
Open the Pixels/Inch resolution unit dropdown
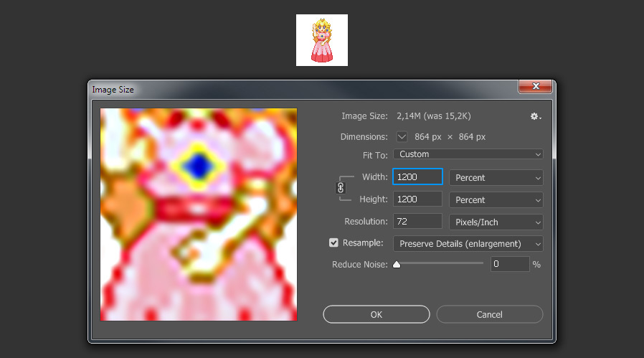pos(496,222)
